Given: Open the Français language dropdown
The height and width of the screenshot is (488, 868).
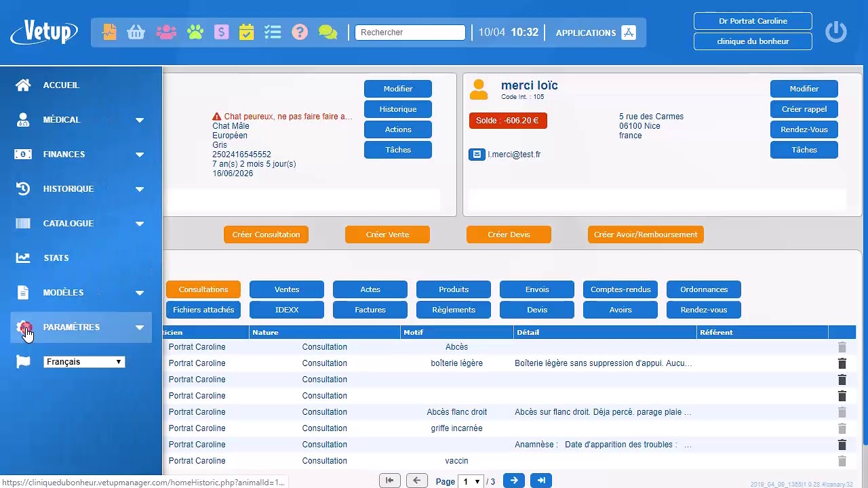Looking at the screenshot, I should 83,361.
